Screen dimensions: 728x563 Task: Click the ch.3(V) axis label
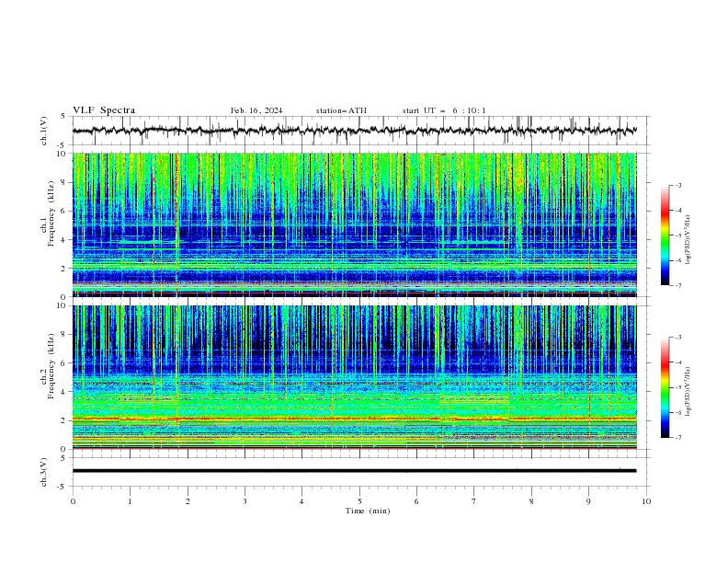44,472
